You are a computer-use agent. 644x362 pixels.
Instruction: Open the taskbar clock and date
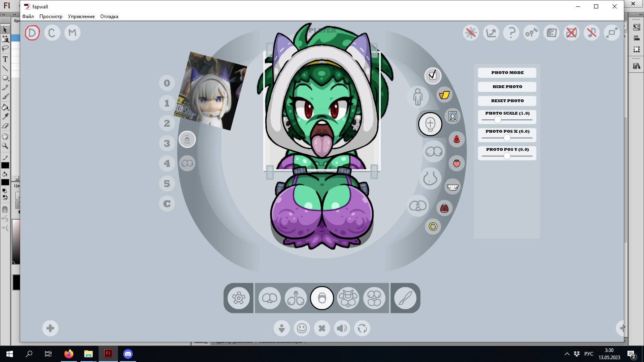[x=609, y=354]
